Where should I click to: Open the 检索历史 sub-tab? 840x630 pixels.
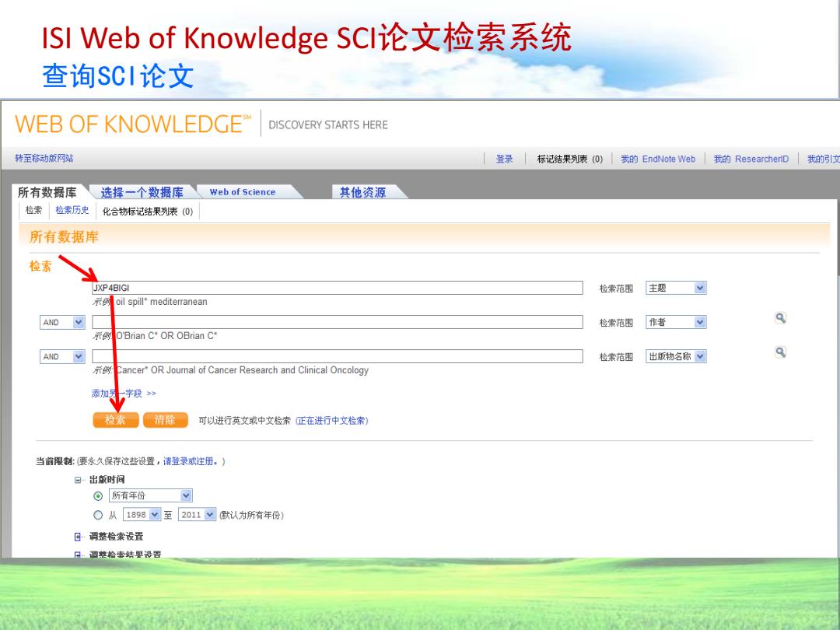click(x=72, y=211)
